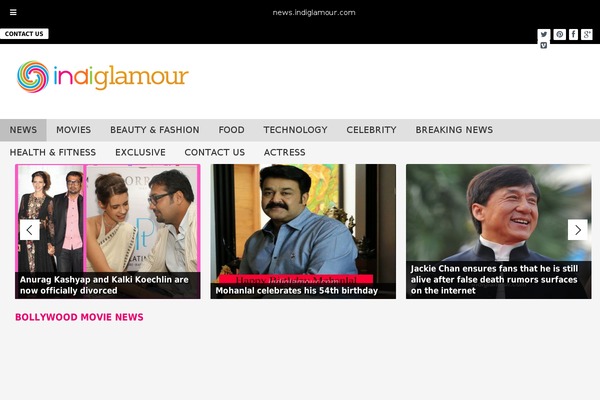
Task: Read Jackie Chan death rumors headline
Action: (494, 279)
